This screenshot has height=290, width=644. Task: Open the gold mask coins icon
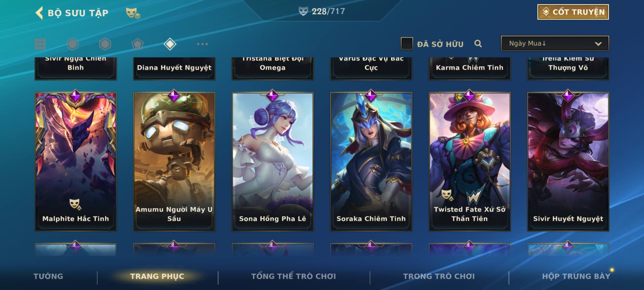133,13
